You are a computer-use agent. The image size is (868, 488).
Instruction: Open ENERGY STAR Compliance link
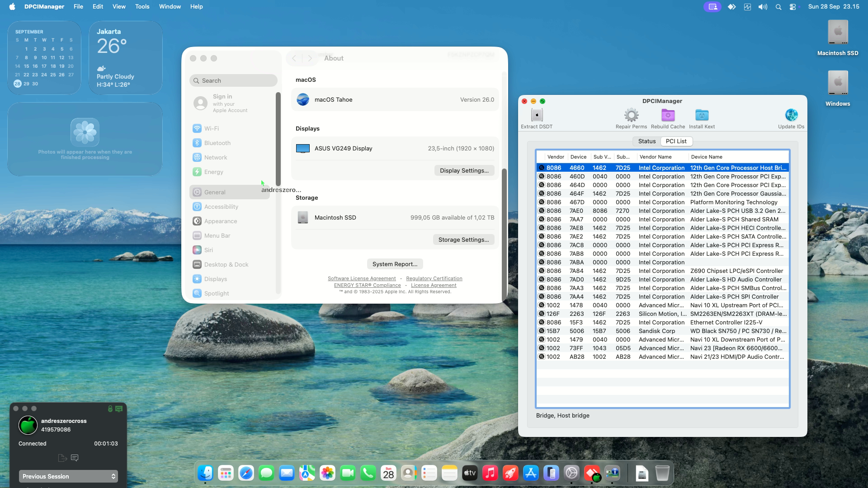[x=367, y=286]
